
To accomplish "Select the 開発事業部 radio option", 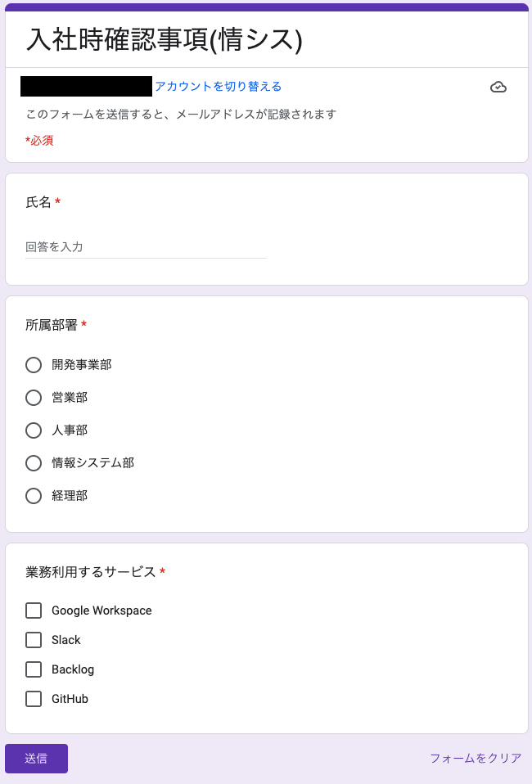I will [34, 365].
